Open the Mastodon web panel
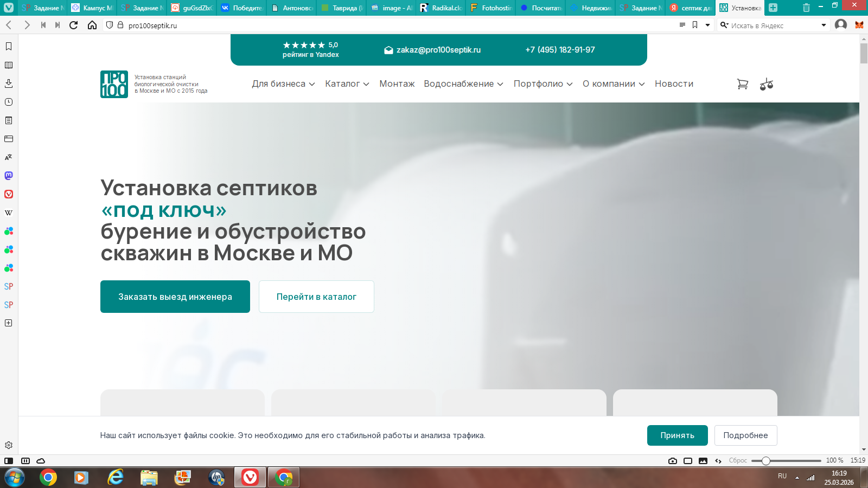The image size is (868, 488). 9,176
